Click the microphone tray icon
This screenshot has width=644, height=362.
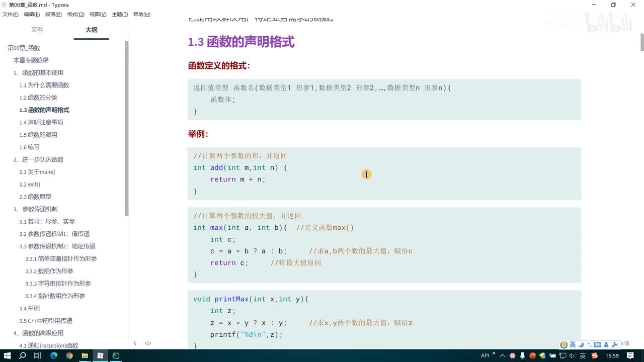522,355
